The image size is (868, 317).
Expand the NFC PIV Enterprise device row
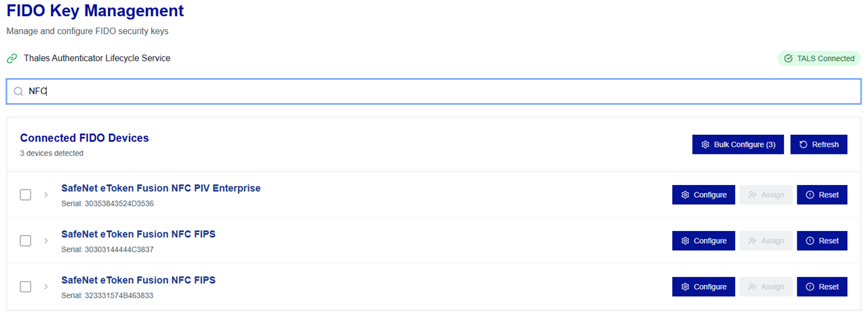tap(46, 195)
